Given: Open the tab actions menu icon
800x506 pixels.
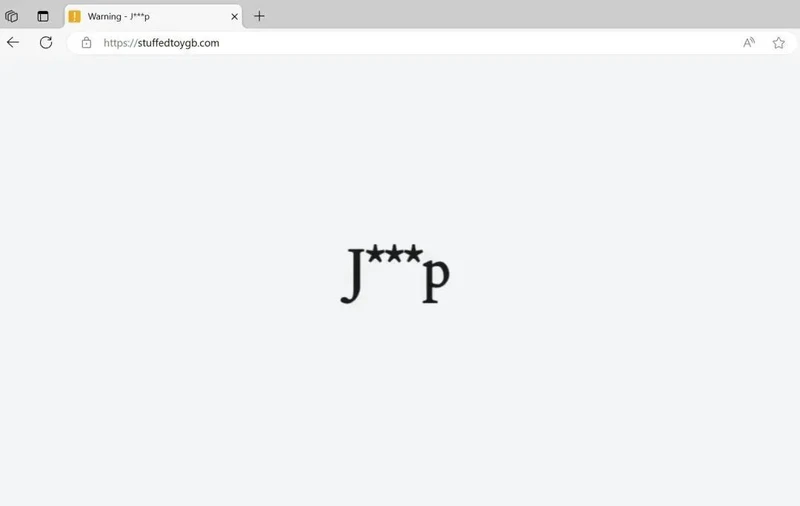Looking at the screenshot, I should [43, 16].
